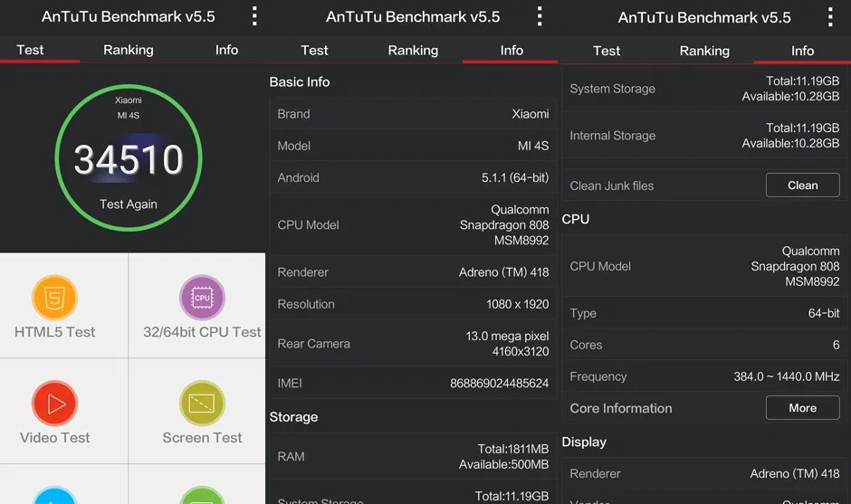Start the 32/64bit CPU Test
Viewport: 851px width, 504px height.
click(202, 298)
